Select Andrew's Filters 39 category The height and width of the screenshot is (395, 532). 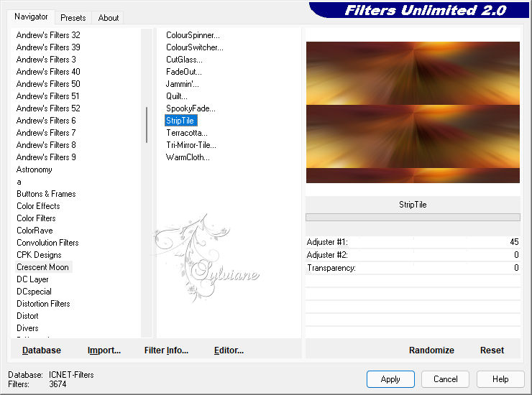click(48, 47)
